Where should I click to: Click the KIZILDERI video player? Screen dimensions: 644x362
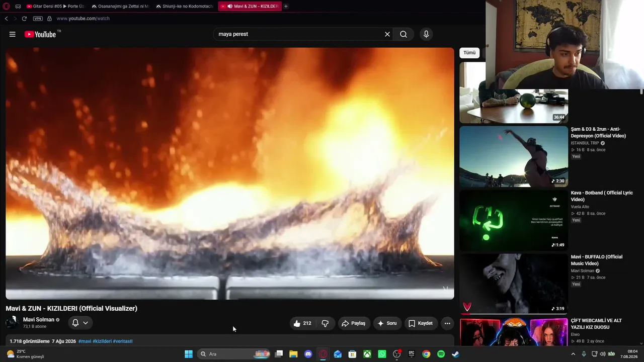click(x=230, y=173)
